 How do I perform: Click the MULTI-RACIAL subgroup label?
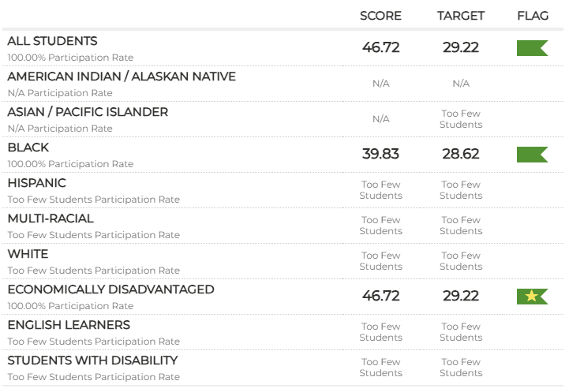point(51,218)
